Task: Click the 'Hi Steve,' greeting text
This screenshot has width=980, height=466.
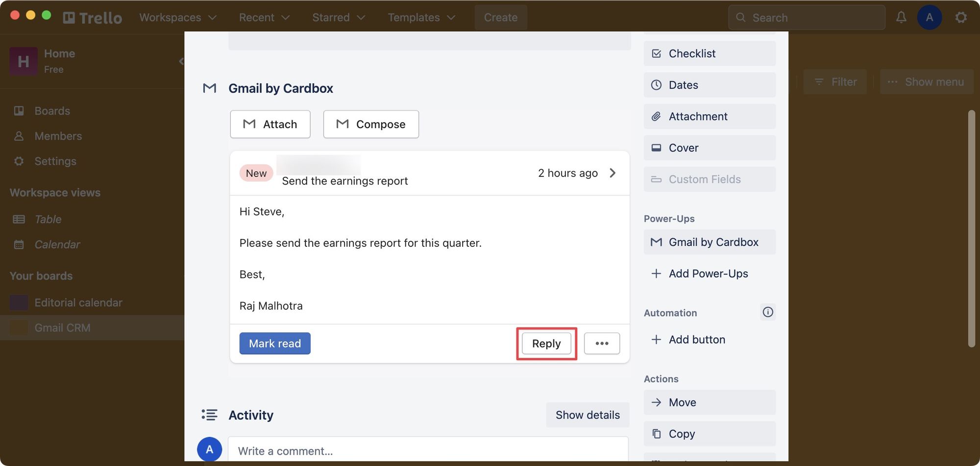Action: (262, 211)
